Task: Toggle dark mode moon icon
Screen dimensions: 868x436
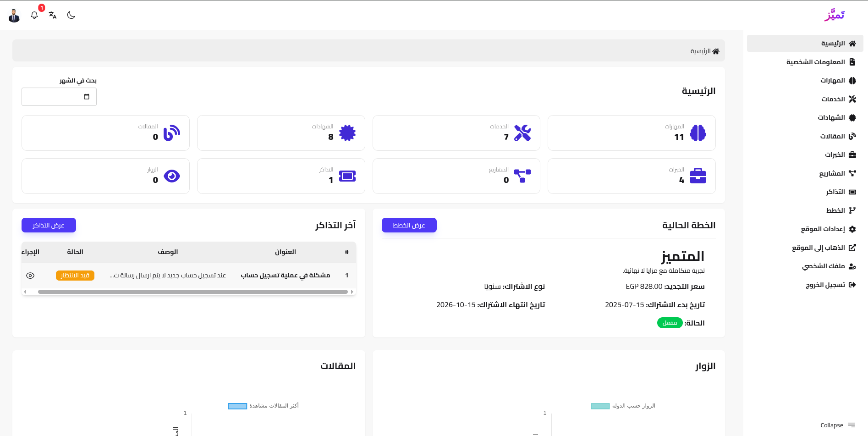Action: (x=71, y=15)
